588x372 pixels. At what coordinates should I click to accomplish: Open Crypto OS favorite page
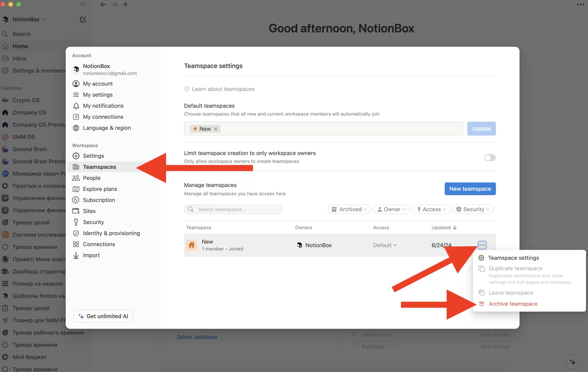tap(33, 100)
